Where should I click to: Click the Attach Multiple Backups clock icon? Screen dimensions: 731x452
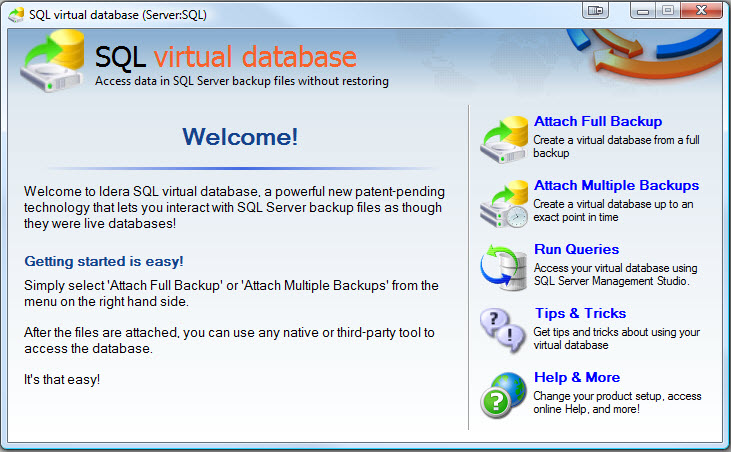coord(504,204)
